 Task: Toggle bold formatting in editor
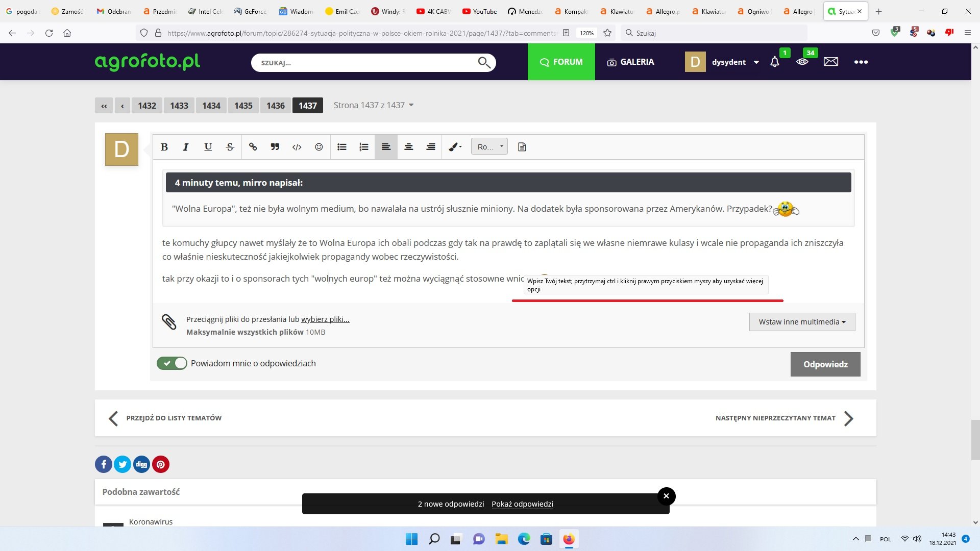pos(164,147)
